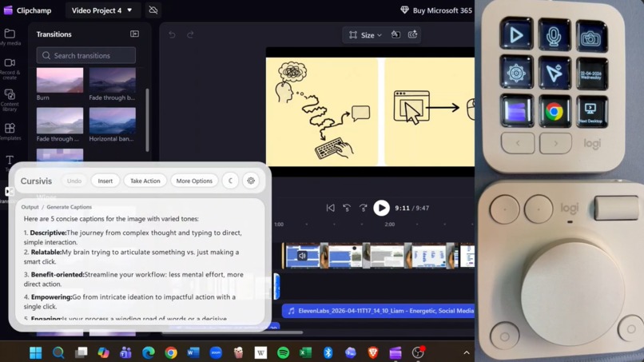The width and height of the screenshot is (644, 362).
Task: Click the Relatable caption text
Action: click(131, 257)
